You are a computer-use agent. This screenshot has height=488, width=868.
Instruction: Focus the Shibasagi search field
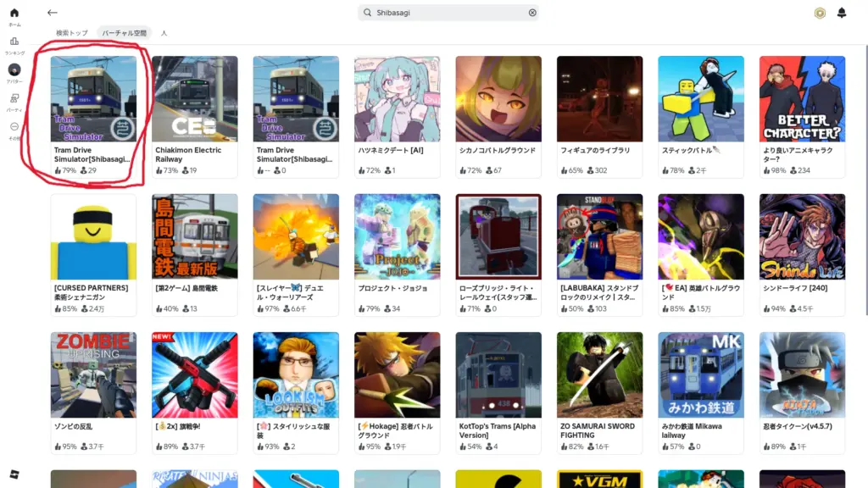pyautogui.click(x=448, y=13)
